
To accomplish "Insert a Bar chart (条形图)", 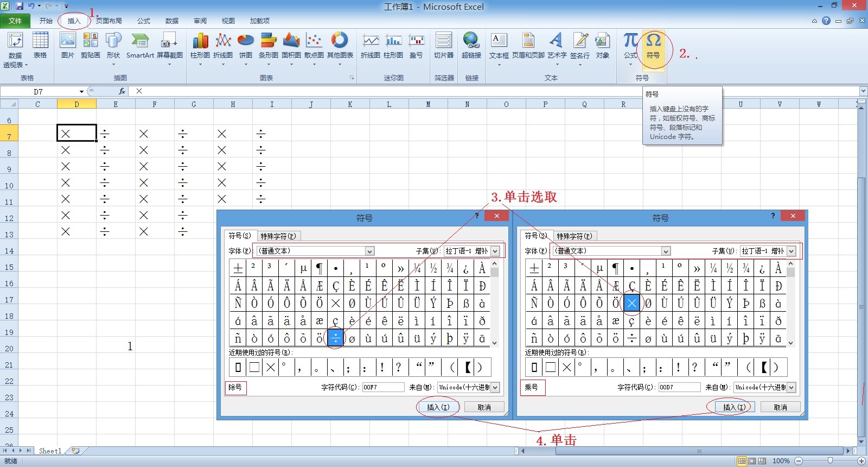I will tap(269, 49).
